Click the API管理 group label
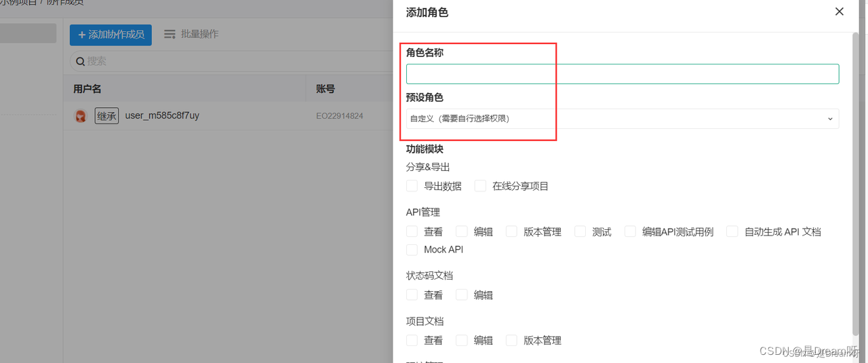Screen dimensions: 868x363 pyautogui.click(x=423, y=212)
